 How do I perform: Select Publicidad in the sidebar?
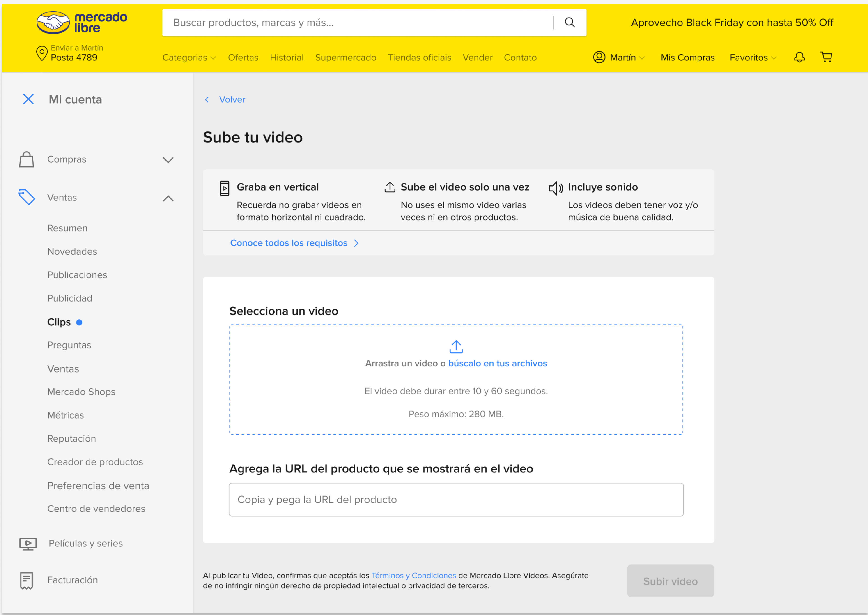(70, 298)
